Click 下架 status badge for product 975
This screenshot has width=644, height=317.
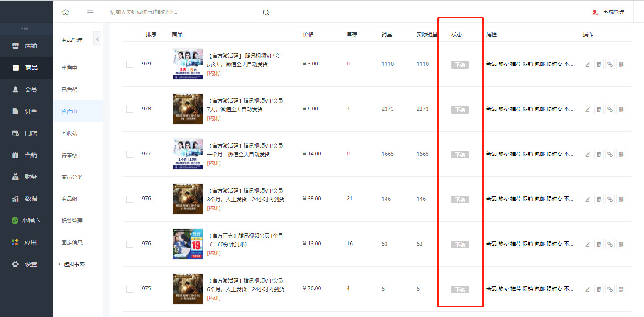tap(460, 289)
